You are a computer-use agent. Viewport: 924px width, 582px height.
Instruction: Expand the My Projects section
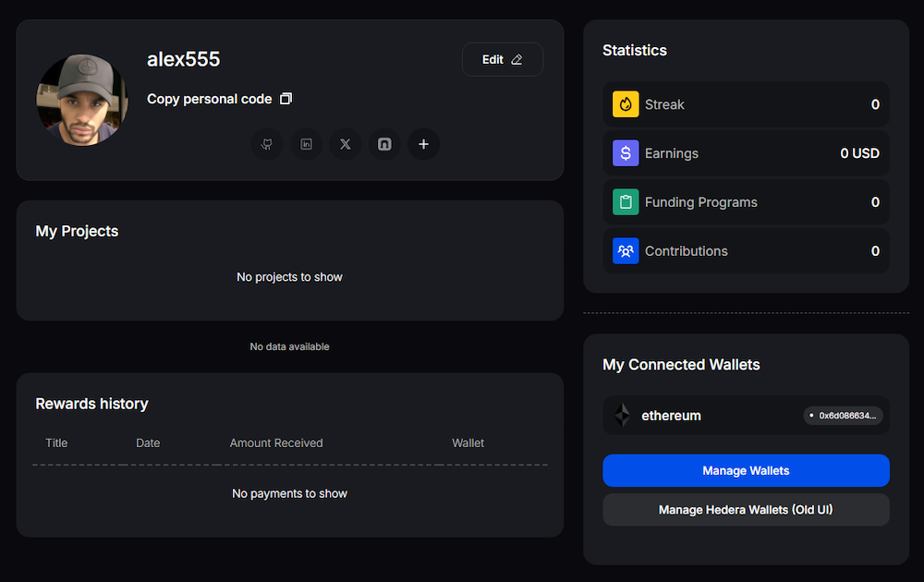(x=77, y=231)
